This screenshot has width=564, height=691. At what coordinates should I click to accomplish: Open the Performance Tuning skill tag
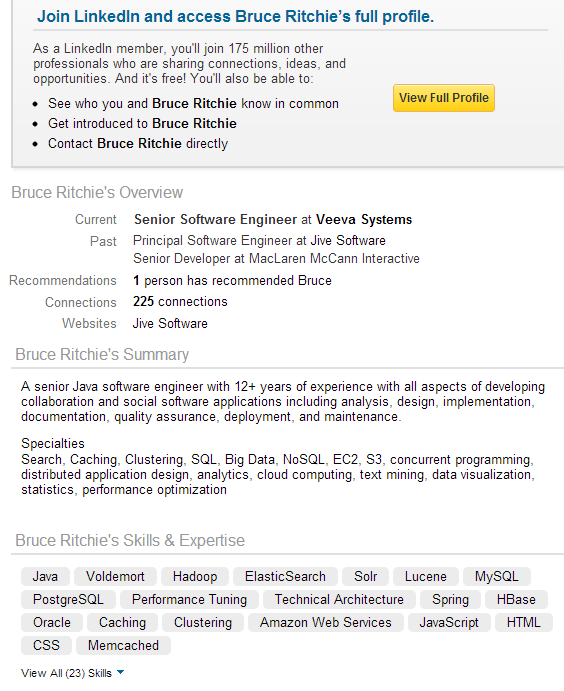[189, 599]
